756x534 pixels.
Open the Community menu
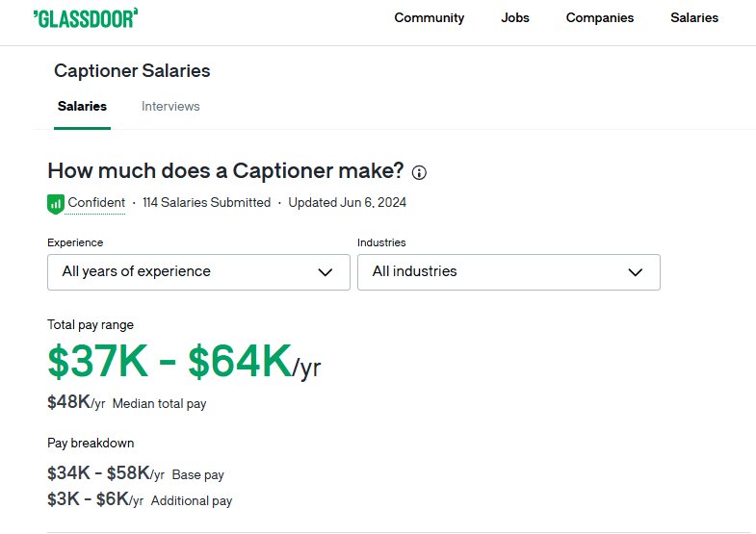pos(430,18)
